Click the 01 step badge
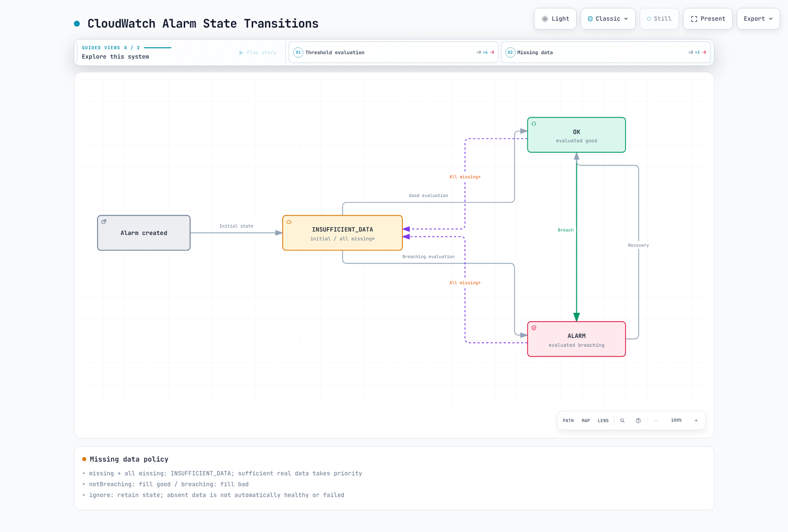Screen dimensions: 788x532 298,52
